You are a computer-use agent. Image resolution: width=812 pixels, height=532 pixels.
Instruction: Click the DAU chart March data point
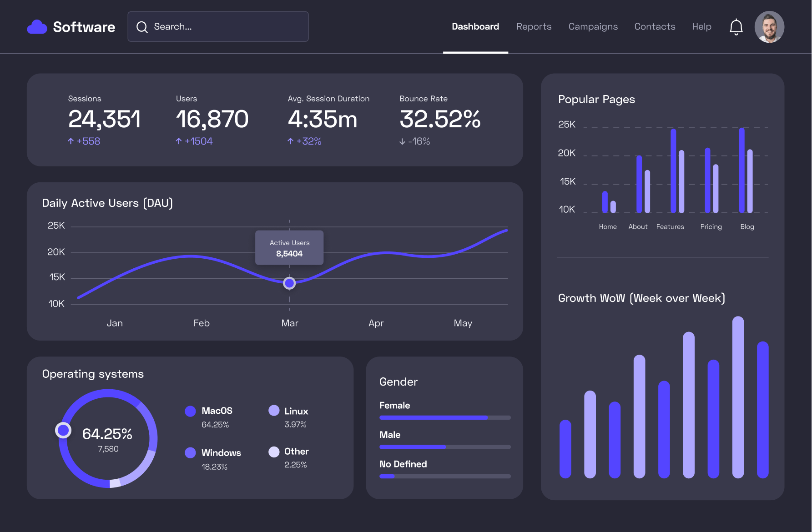tap(289, 283)
